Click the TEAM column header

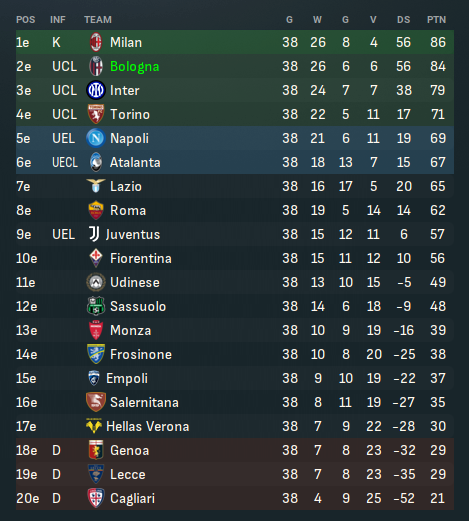[x=98, y=20]
